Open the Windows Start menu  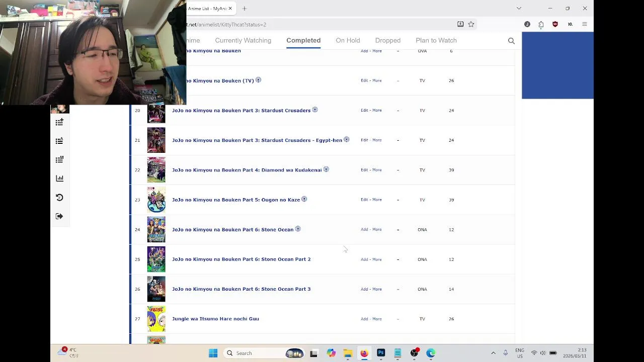pyautogui.click(x=213, y=353)
